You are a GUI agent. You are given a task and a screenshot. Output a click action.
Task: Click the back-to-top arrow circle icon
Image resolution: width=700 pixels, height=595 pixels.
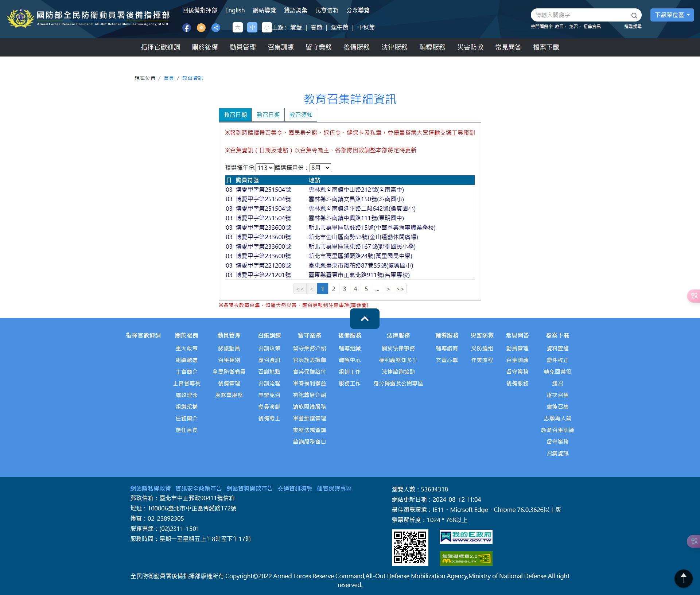click(683, 578)
